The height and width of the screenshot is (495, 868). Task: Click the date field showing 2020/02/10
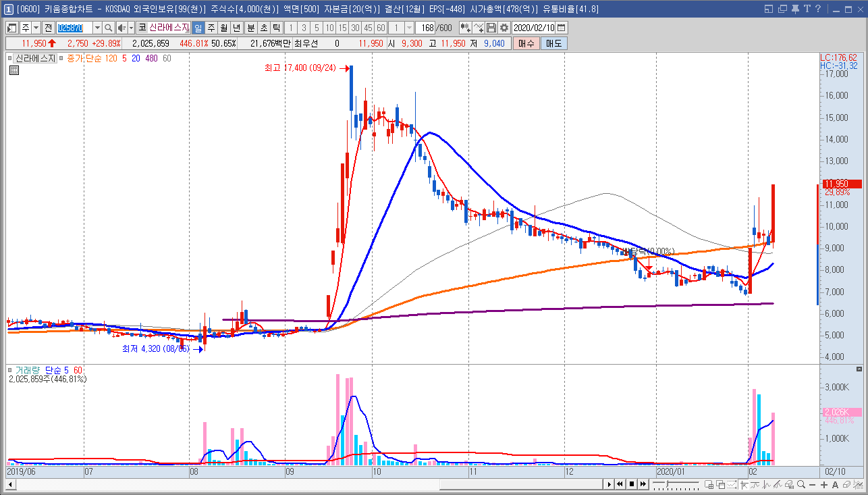click(534, 28)
